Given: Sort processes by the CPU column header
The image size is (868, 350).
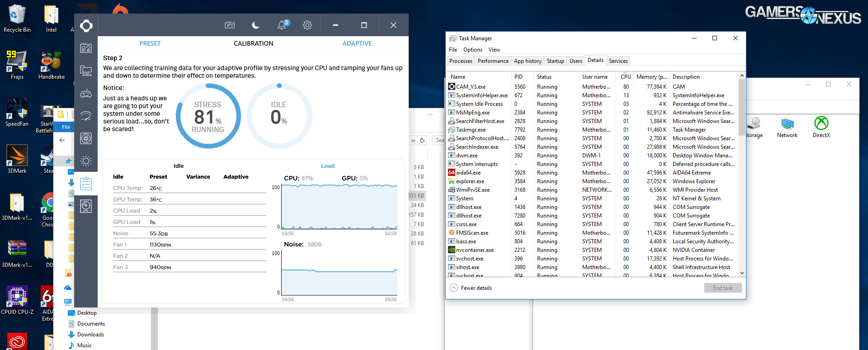Looking at the screenshot, I should 626,77.
